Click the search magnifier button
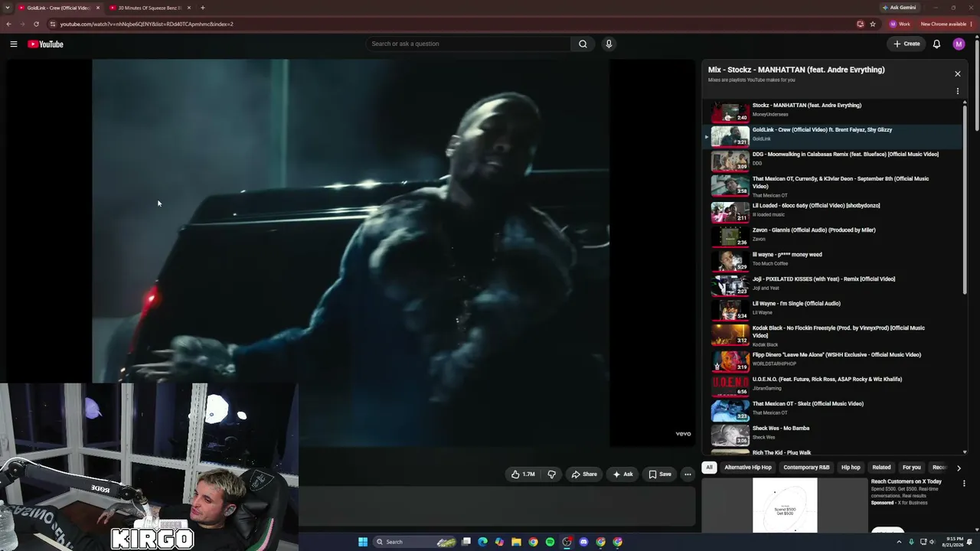This screenshot has width=980, height=551. 583,44
